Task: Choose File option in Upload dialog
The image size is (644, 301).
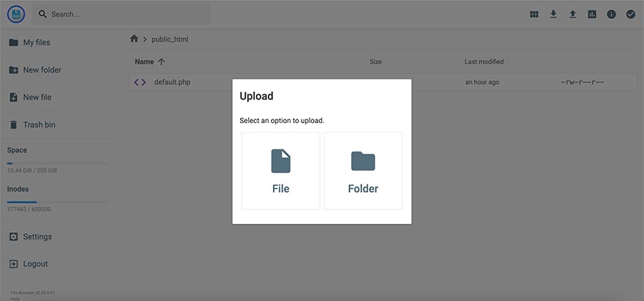Action: coord(280,171)
